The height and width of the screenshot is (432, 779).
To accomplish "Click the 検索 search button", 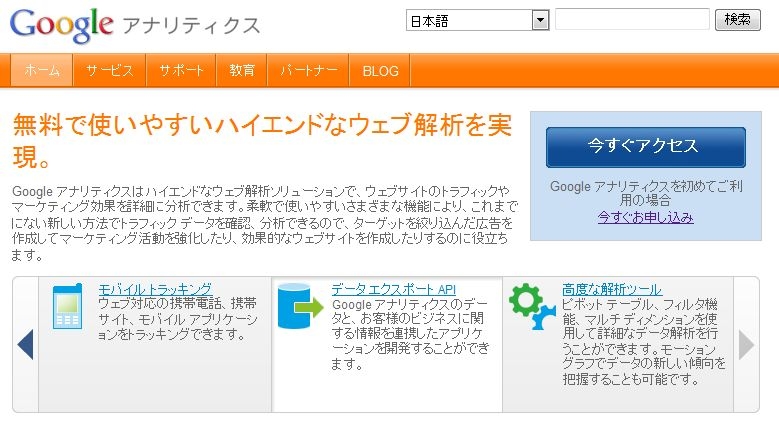I will coord(737,20).
